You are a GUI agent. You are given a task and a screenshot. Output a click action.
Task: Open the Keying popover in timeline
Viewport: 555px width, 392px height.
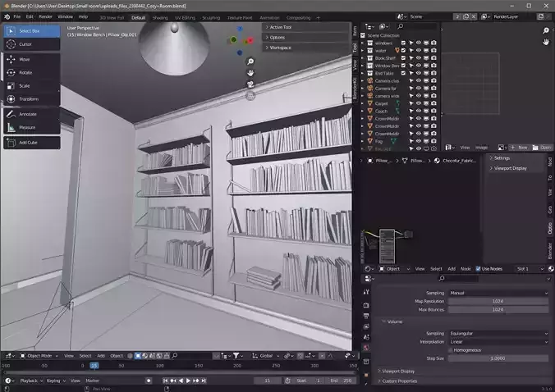56,381
